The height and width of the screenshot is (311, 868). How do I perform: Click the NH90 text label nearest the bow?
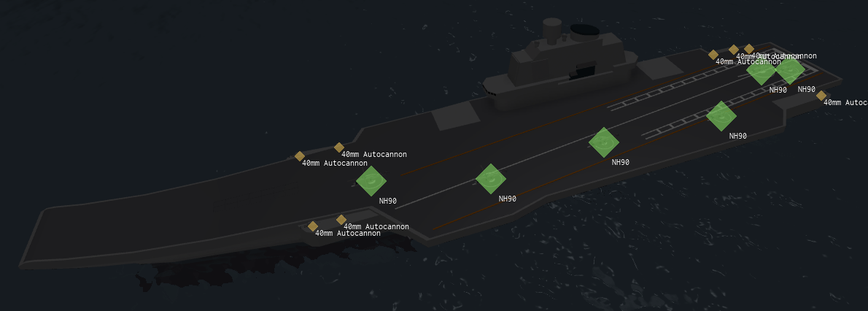click(387, 201)
